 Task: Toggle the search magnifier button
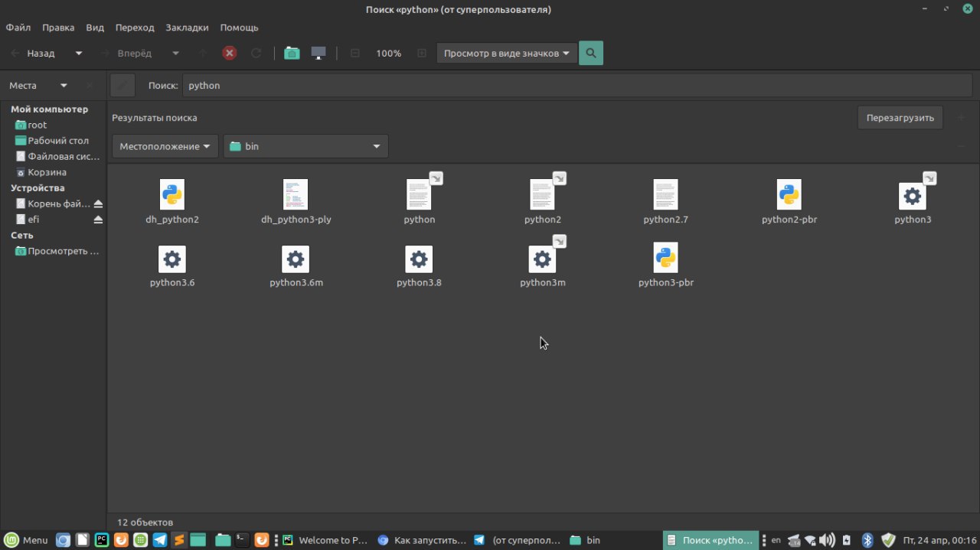tap(591, 54)
